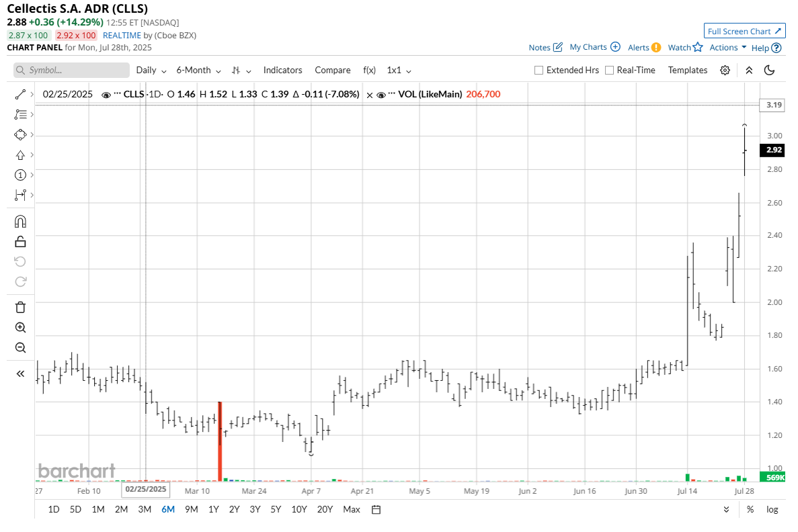The height and width of the screenshot is (532, 798).
Task: Toggle the drawings lock
Action: pos(20,242)
